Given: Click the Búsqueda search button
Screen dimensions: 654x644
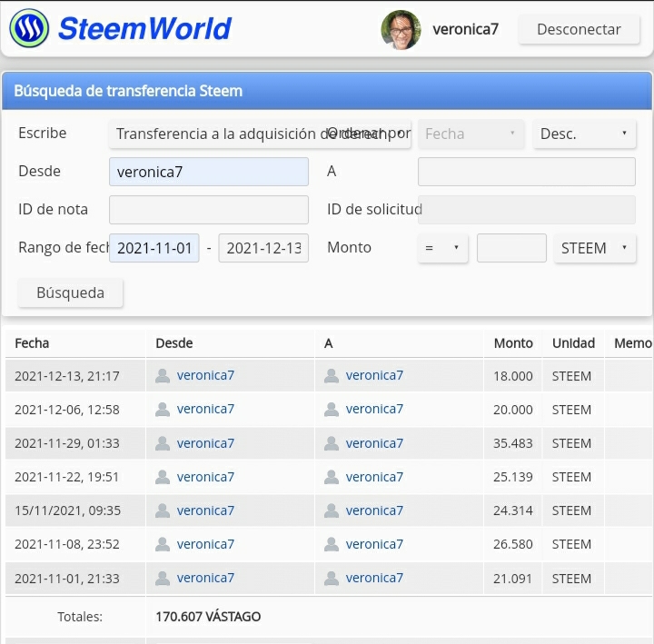Looking at the screenshot, I should [x=70, y=292].
